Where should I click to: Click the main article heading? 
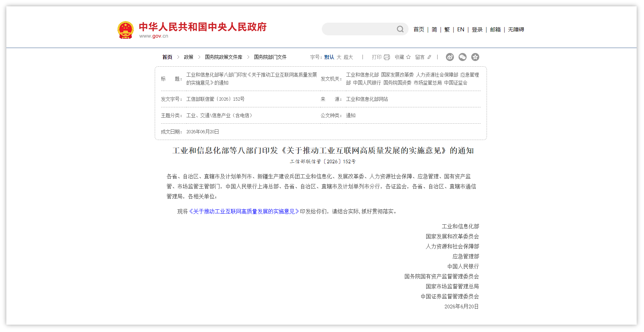[323, 151]
